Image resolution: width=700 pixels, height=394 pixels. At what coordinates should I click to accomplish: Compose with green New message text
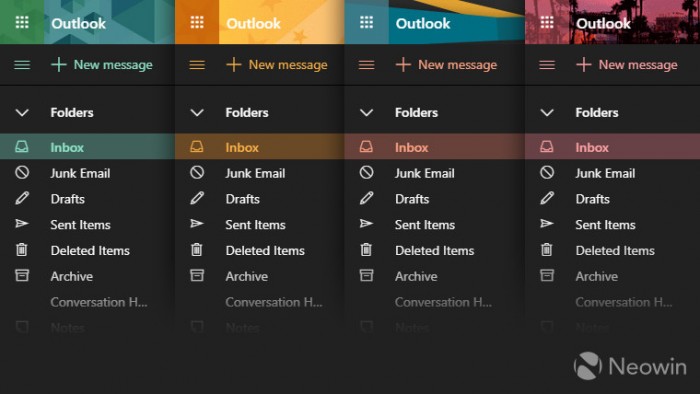(113, 65)
